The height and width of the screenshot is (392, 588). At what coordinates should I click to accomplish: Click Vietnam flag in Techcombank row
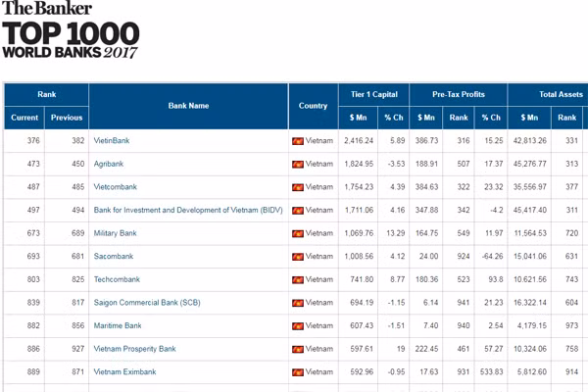[298, 279]
